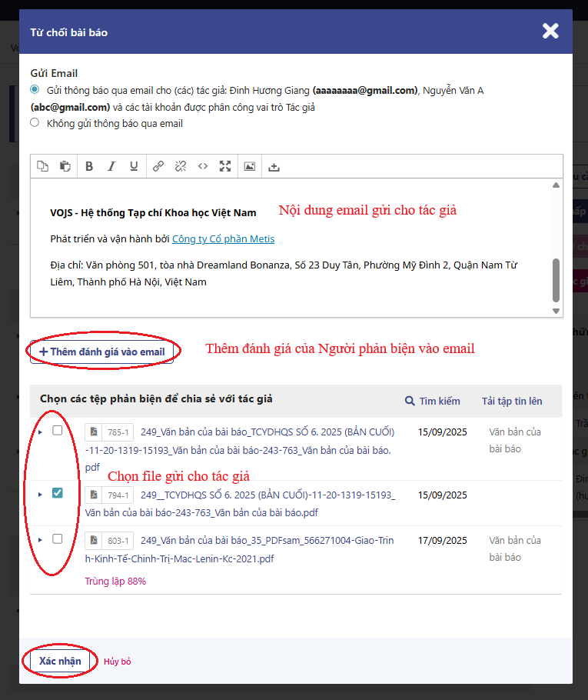588x700 pixels.
Task: Confirm with the 'Xác nhận' button
Action: 60,661
